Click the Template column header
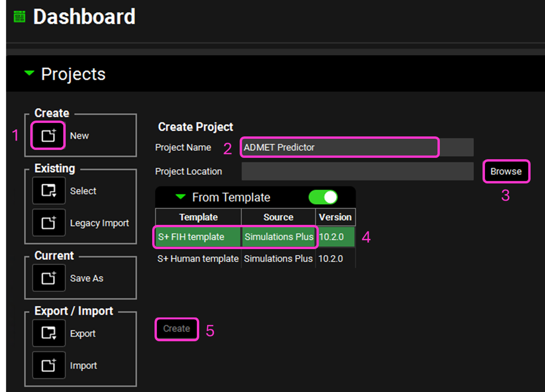Image resolution: width=545 pixels, height=392 pixels. click(198, 217)
